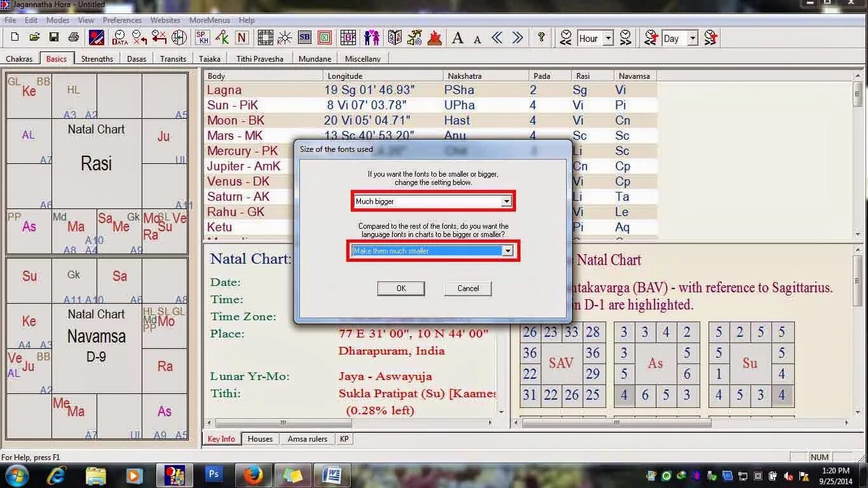Confirm font size dialog with OK
Viewport: 868px width, 488px height.
pos(401,288)
